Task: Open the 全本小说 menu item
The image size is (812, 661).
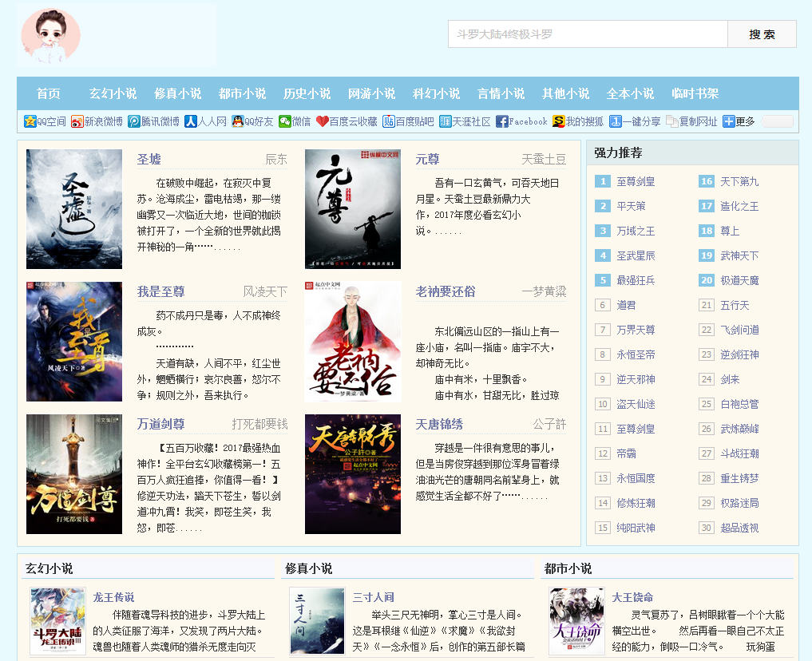Action: point(630,93)
